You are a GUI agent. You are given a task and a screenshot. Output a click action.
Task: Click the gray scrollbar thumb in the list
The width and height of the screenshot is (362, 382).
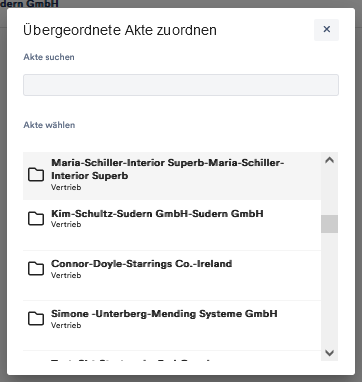click(329, 224)
